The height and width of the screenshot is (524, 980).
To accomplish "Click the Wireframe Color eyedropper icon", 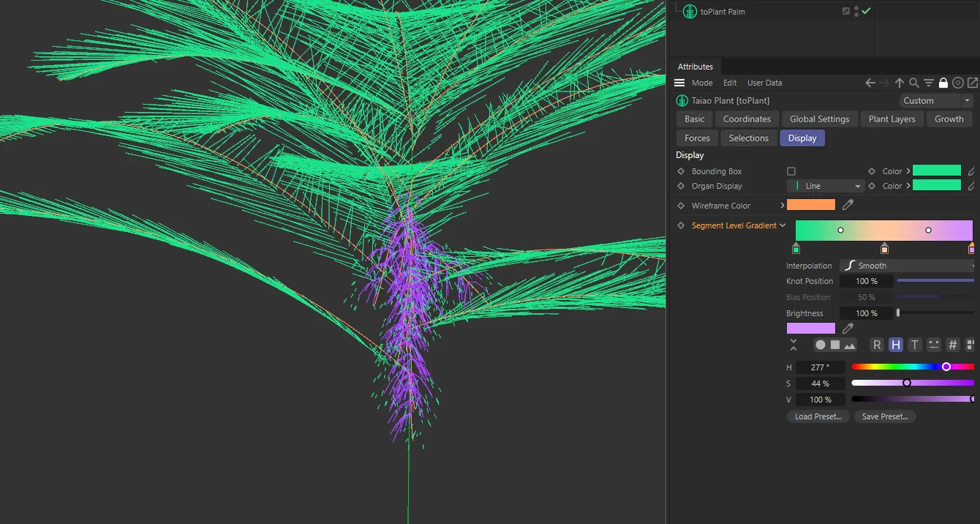I will click(848, 206).
